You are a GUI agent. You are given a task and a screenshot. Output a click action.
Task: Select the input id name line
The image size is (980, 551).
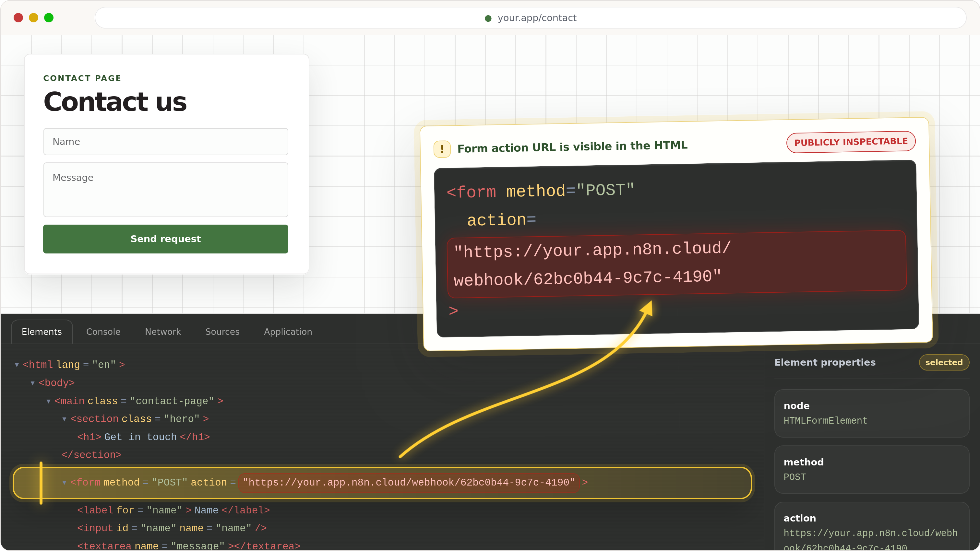point(172,528)
